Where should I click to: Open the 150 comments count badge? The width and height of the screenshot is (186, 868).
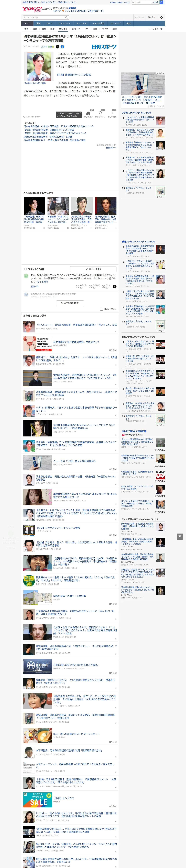pos(44,47)
